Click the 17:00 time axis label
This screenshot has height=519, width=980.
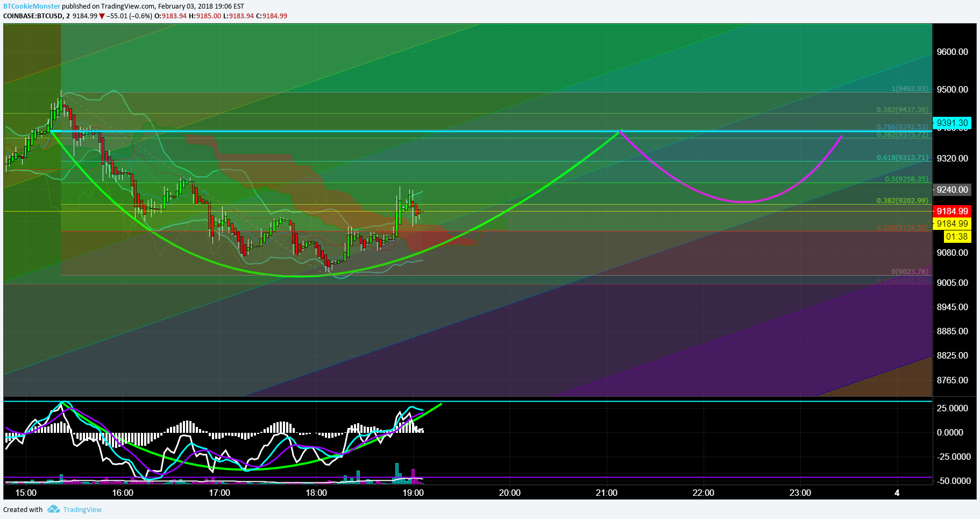tap(219, 493)
